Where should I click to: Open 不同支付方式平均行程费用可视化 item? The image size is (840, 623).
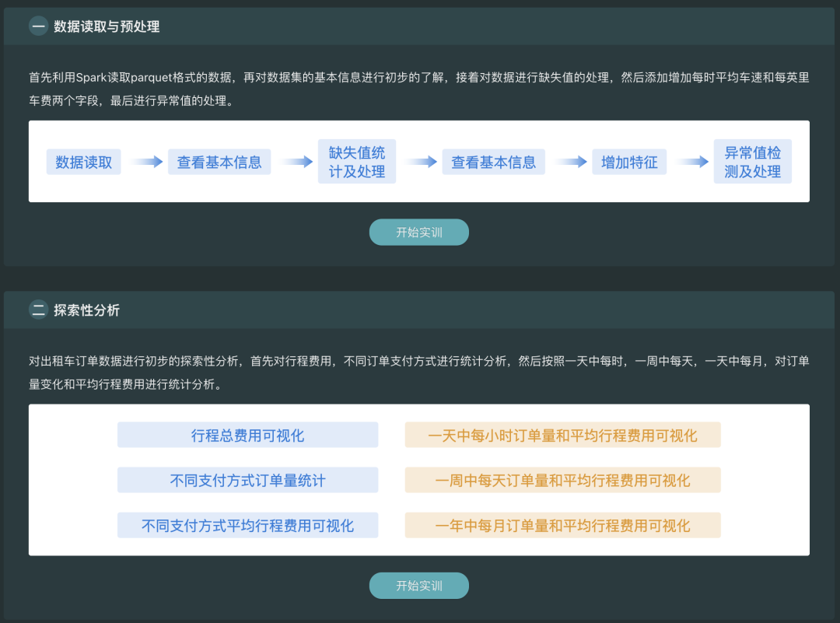[247, 525]
